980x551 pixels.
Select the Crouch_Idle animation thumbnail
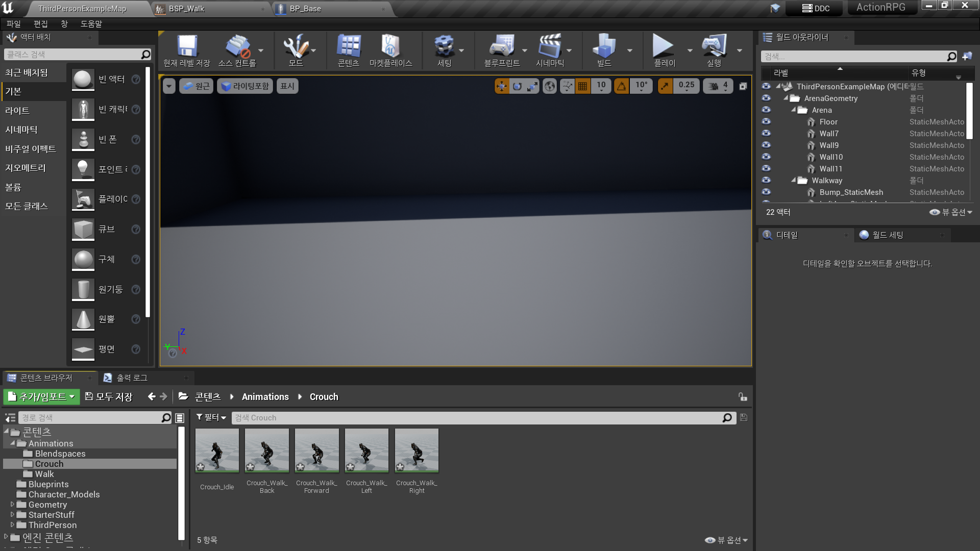[216, 450]
